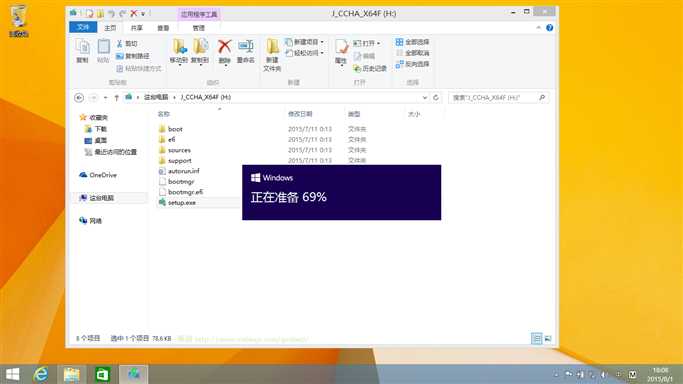This screenshot has width=683, height=384.
Task: Open the Easy access (轻松访问) dropdown
Action: pos(304,53)
